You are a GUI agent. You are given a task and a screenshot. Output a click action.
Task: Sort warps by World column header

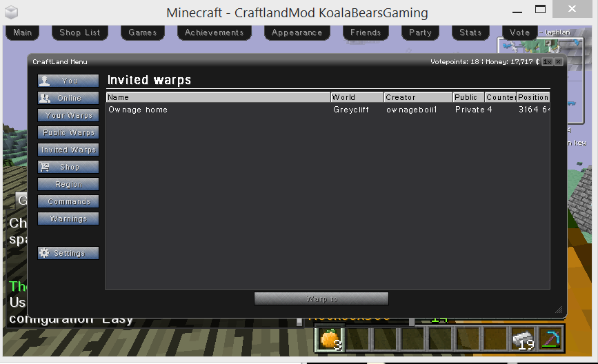pos(357,97)
